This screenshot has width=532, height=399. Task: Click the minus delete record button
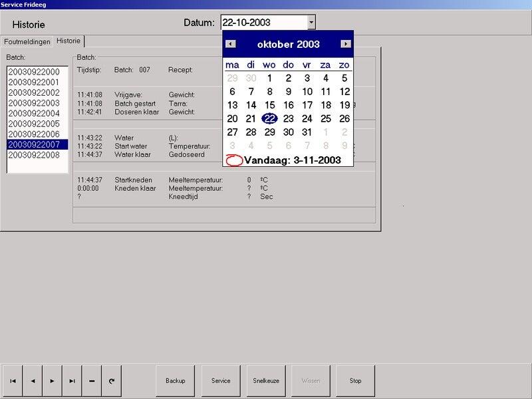92,381
